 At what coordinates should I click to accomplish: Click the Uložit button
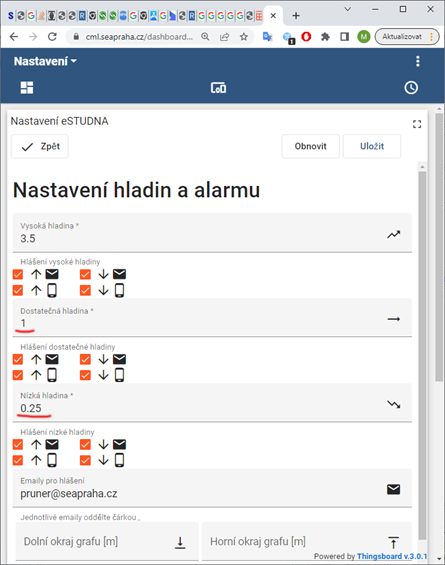(x=372, y=146)
